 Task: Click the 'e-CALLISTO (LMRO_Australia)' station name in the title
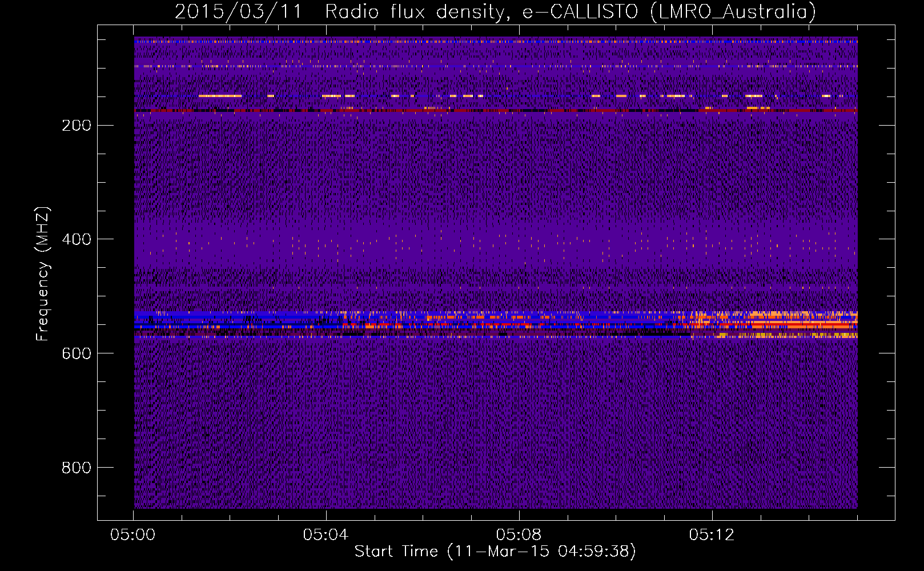(x=669, y=12)
